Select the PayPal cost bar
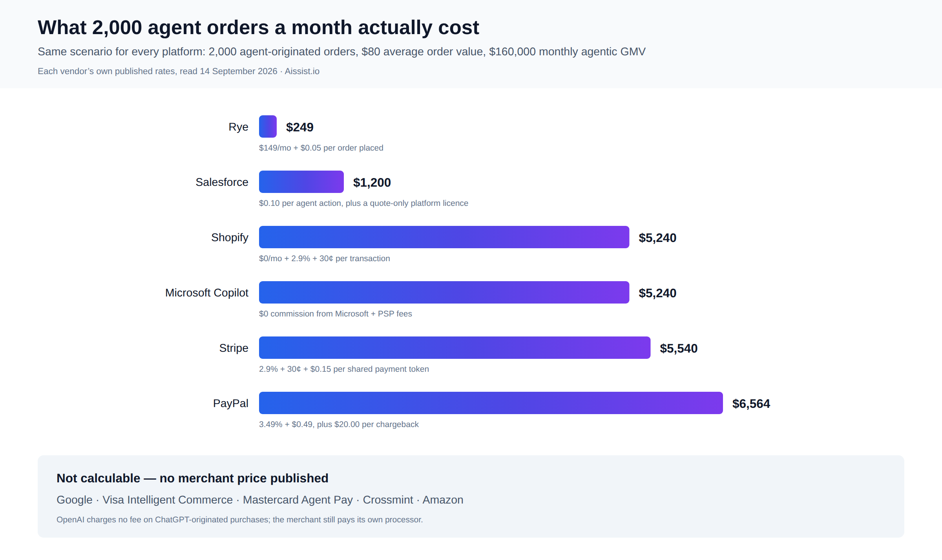The image size is (942, 560). (491, 403)
